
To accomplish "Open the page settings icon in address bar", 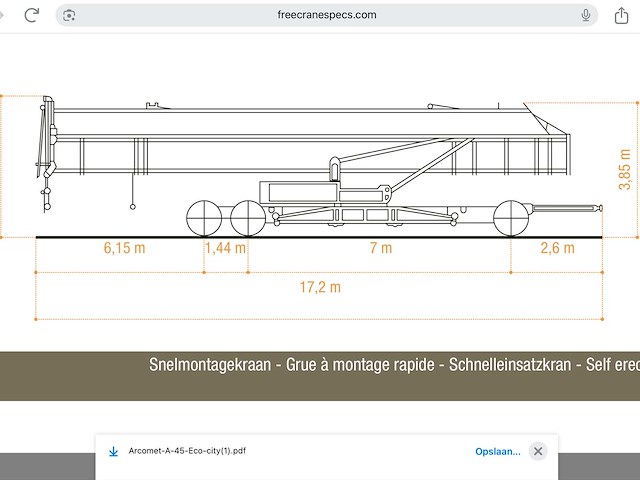I will click(68, 15).
